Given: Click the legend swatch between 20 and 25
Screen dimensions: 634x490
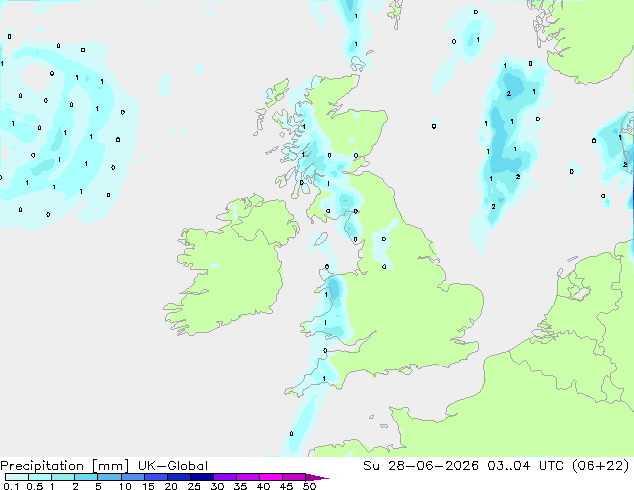Looking at the screenshot, I should (178, 477).
